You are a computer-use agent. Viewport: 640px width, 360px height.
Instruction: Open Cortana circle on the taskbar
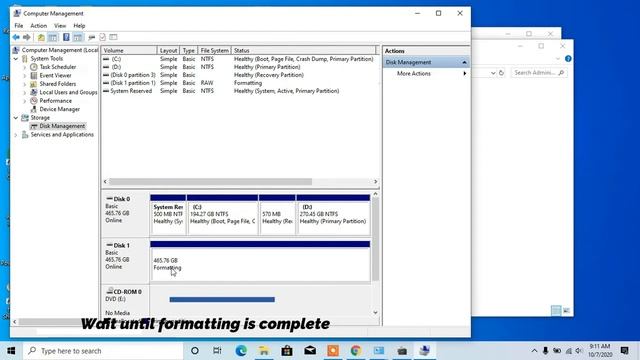(x=195, y=351)
